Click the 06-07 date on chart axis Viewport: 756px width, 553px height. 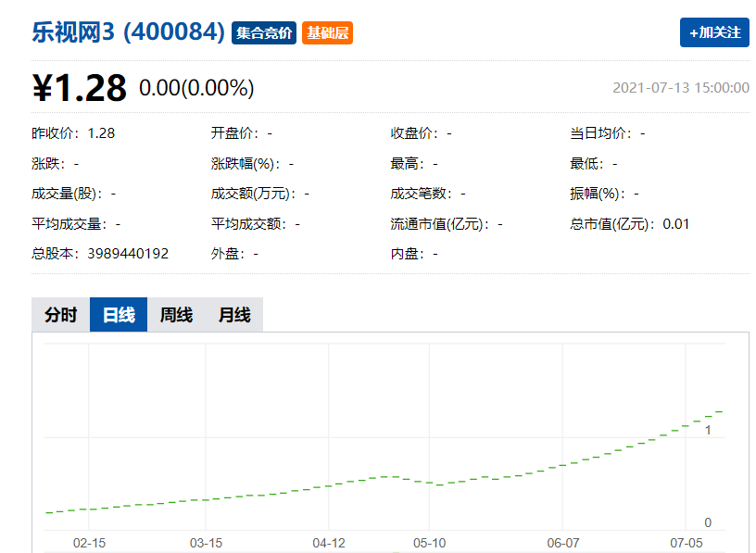(563, 543)
